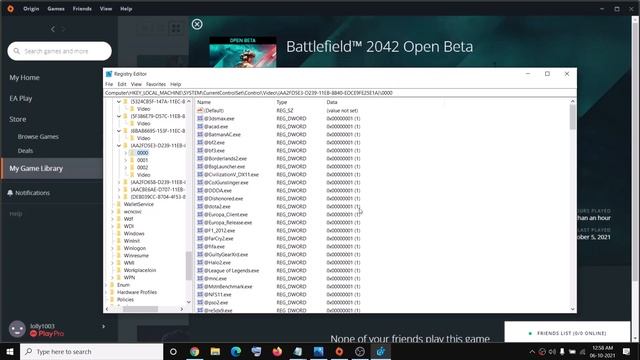
Task: Select @NFS11.exe entry
Action: point(218,294)
